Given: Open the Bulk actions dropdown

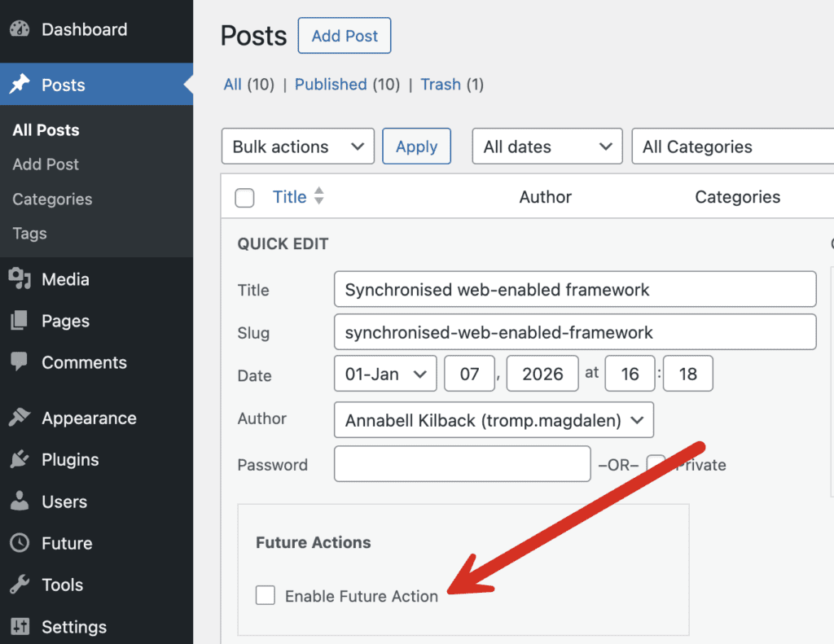Looking at the screenshot, I should 297,147.
